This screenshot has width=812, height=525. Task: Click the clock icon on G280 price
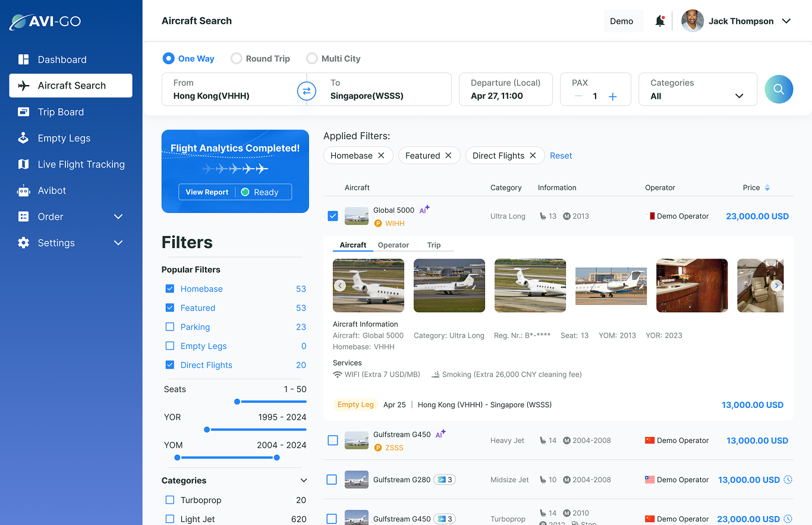(788, 480)
